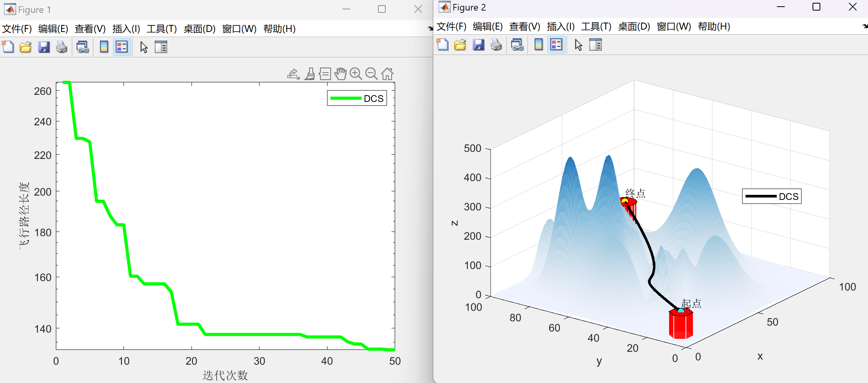Click the DCS legend label in Figure 1
Viewport: 868px width, 383px height.
[374, 98]
